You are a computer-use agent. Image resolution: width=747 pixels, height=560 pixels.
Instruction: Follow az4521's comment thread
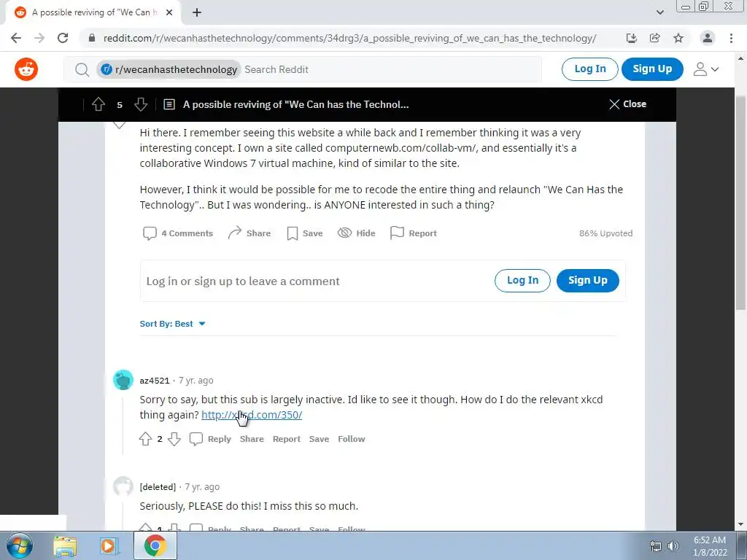pyautogui.click(x=352, y=439)
